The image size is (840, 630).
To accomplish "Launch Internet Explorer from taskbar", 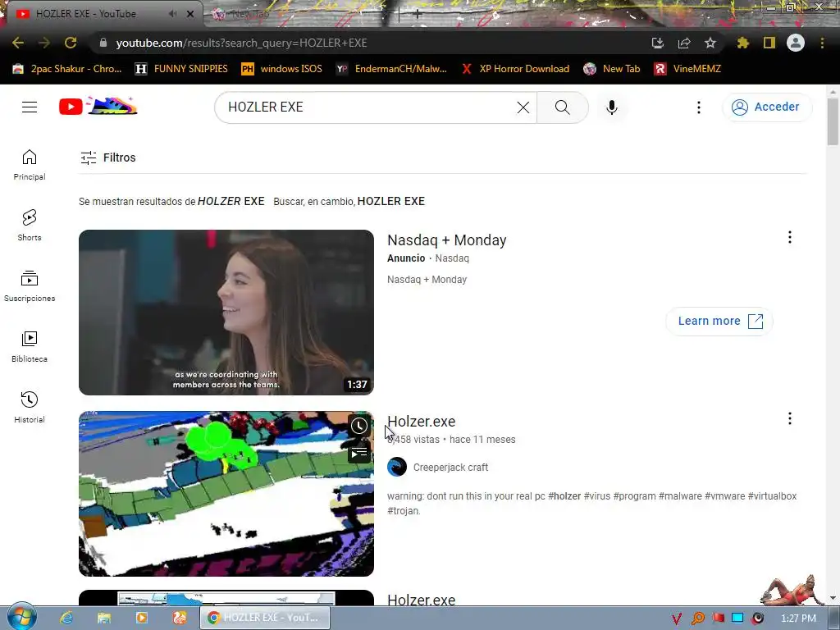I will [x=66, y=618].
